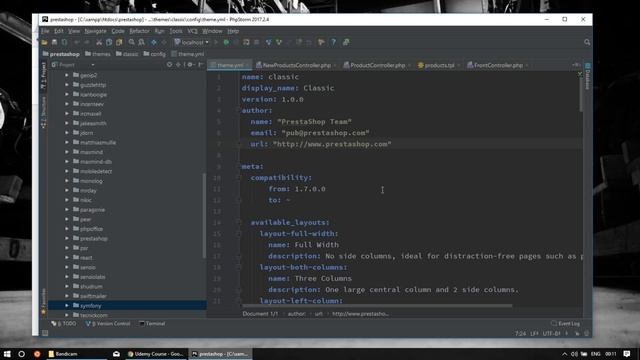Viewport: 640px width, 360px height.
Task: Expand the geoip2 folder
Action: tap(67, 75)
